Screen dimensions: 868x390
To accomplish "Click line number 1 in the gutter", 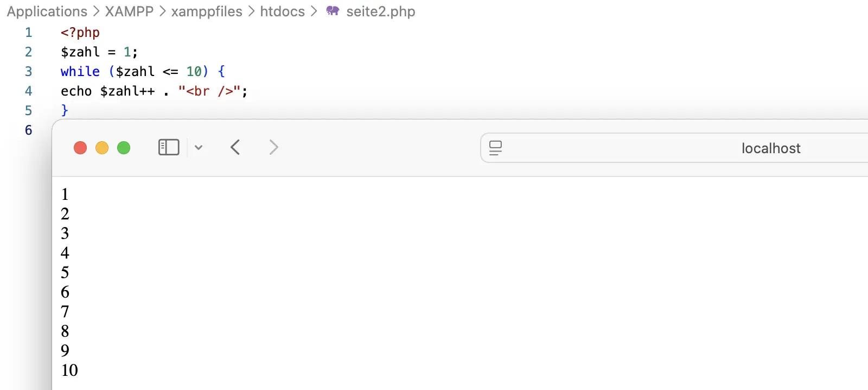I will pyautogui.click(x=29, y=33).
